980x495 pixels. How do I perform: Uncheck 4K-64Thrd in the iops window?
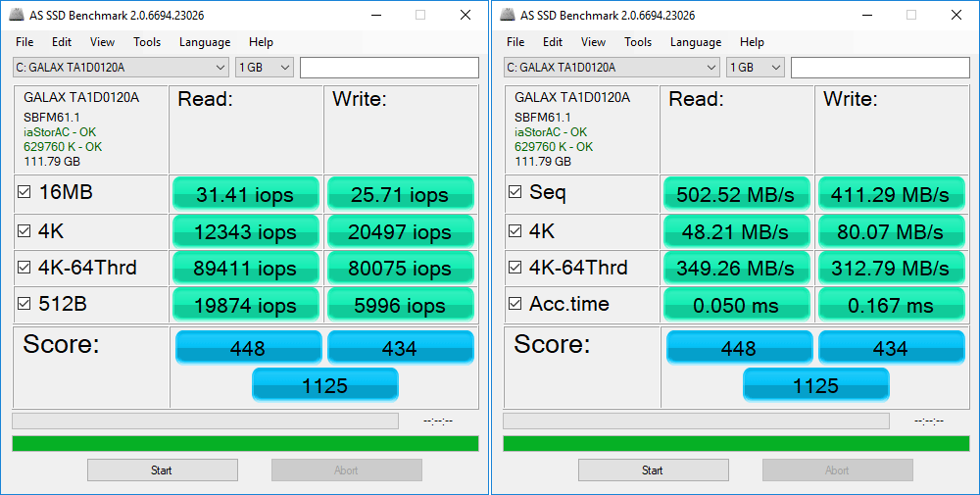click(x=25, y=269)
